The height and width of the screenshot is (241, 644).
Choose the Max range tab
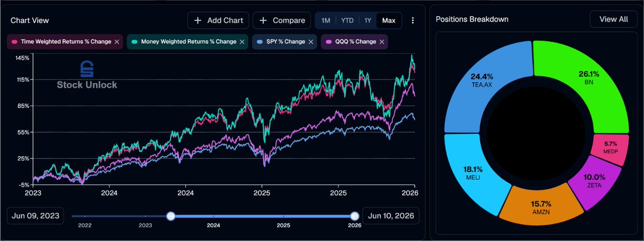click(389, 20)
